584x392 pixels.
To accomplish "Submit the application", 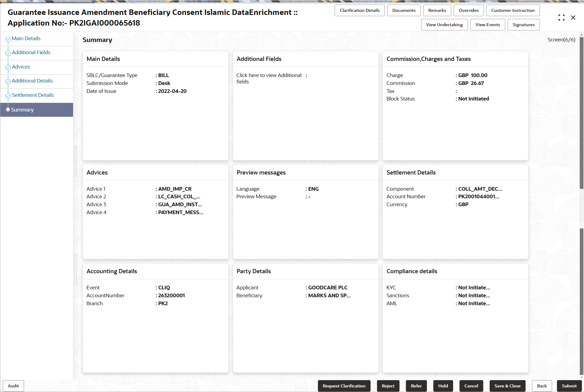I will pyautogui.click(x=569, y=386).
